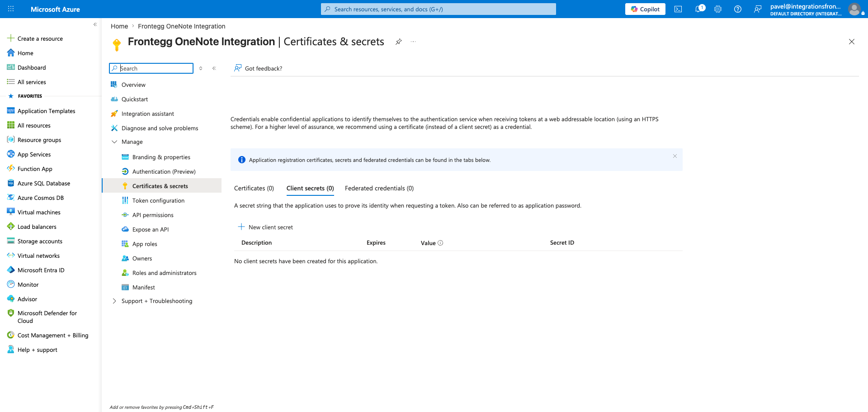Open Dashboard from the sidebar
Viewport: 868px width, 412px height.
[x=32, y=67]
